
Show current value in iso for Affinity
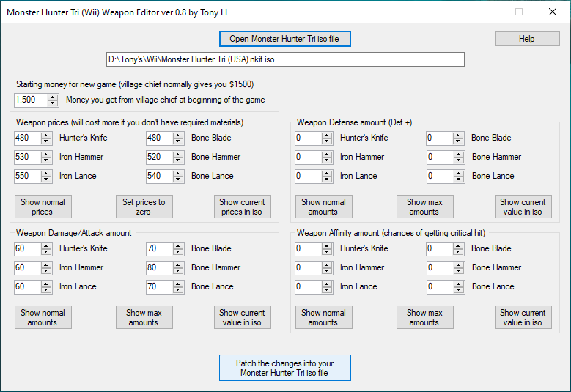(523, 317)
